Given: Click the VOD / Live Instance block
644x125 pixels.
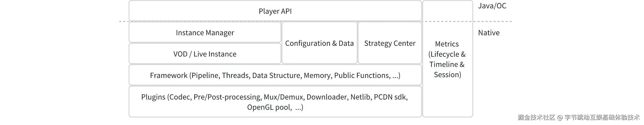Looking at the screenshot, I should (205, 54).
